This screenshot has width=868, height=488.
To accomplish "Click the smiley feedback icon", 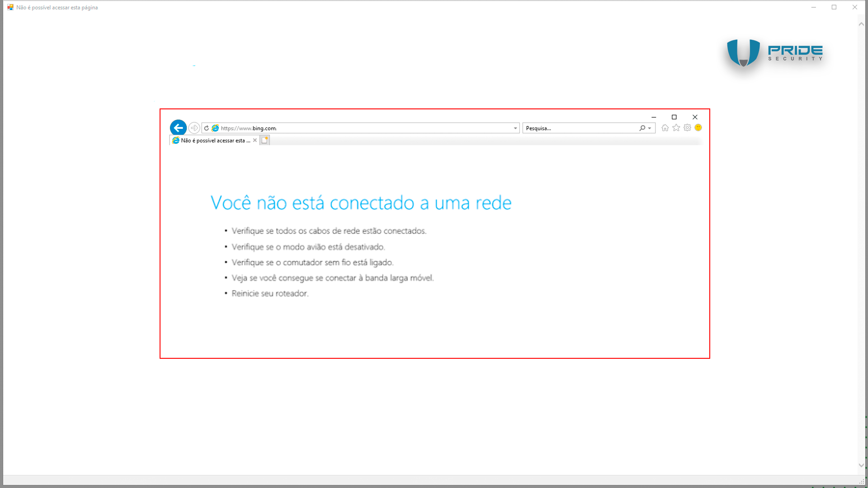I will pyautogui.click(x=698, y=128).
